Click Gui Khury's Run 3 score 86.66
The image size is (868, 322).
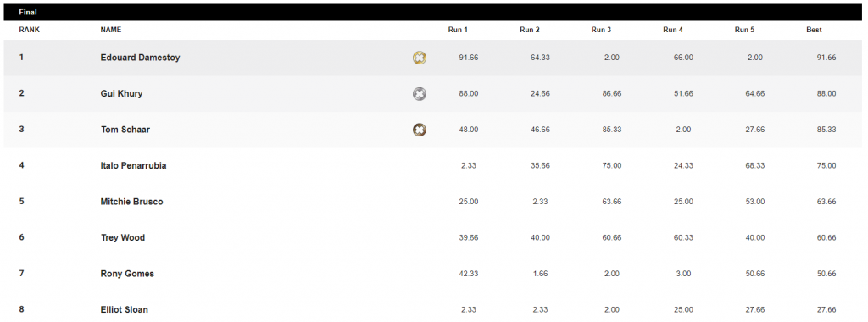coord(612,93)
